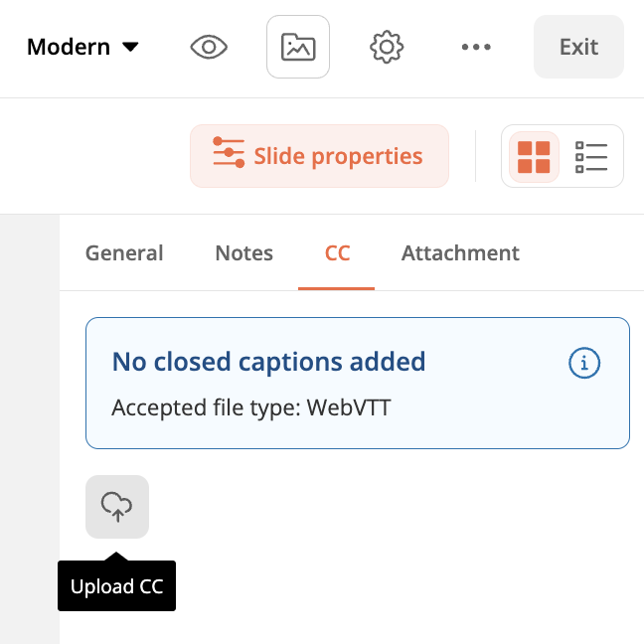Click the arrow next to Modern
This screenshot has width=644, height=644.
click(x=130, y=47)
